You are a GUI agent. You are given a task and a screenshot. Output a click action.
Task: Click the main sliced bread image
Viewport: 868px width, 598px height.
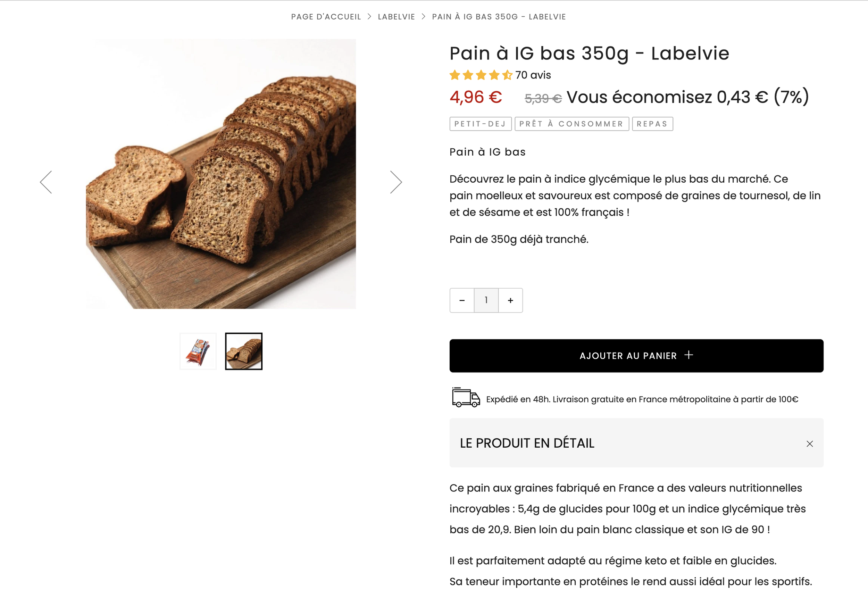(x=221, y=174)
